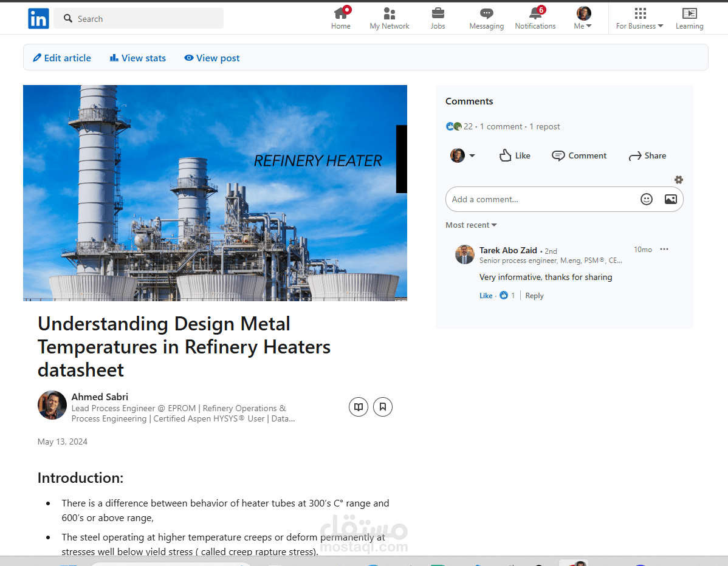Click the Home house icon

pos(341,13)
